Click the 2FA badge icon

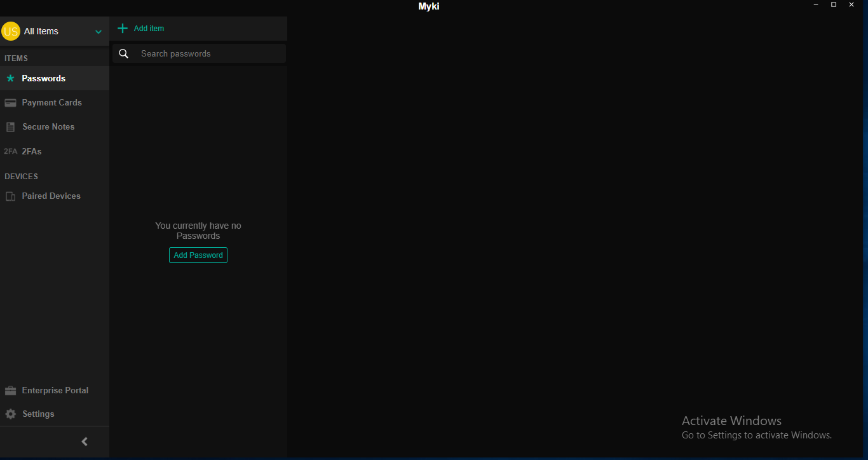tap(10, 151)
